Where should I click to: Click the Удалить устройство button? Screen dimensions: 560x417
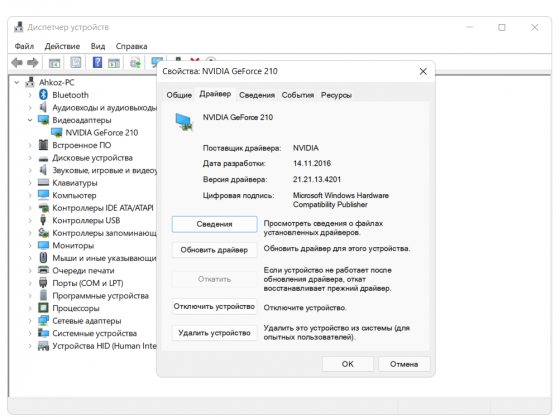[x=214, y=333]
